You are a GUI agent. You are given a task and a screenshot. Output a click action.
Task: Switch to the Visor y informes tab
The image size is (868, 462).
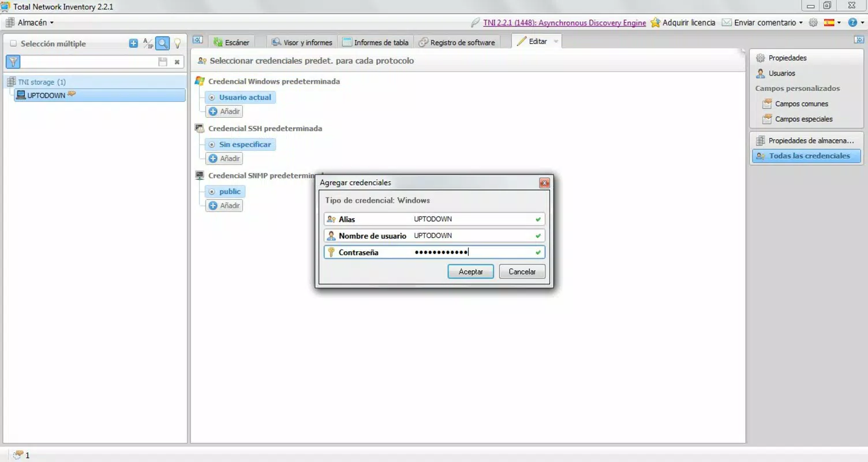pyautogui.click(x=302, y=42)
